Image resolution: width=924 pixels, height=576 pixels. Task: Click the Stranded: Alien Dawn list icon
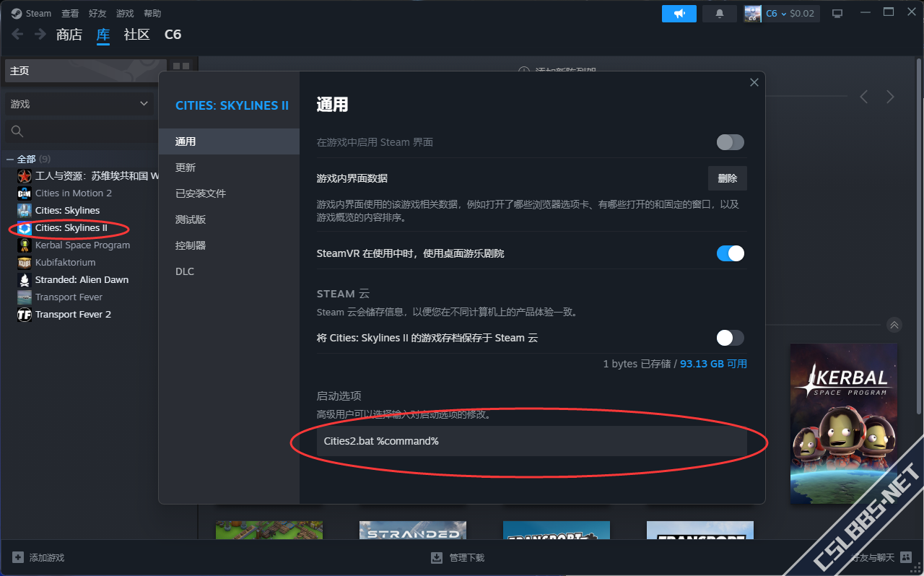(24, 279)
